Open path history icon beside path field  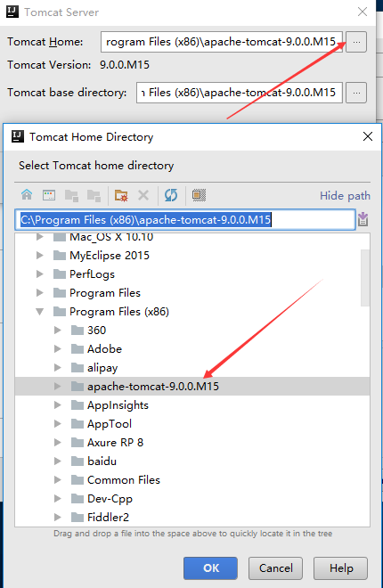tap(363, 219)
